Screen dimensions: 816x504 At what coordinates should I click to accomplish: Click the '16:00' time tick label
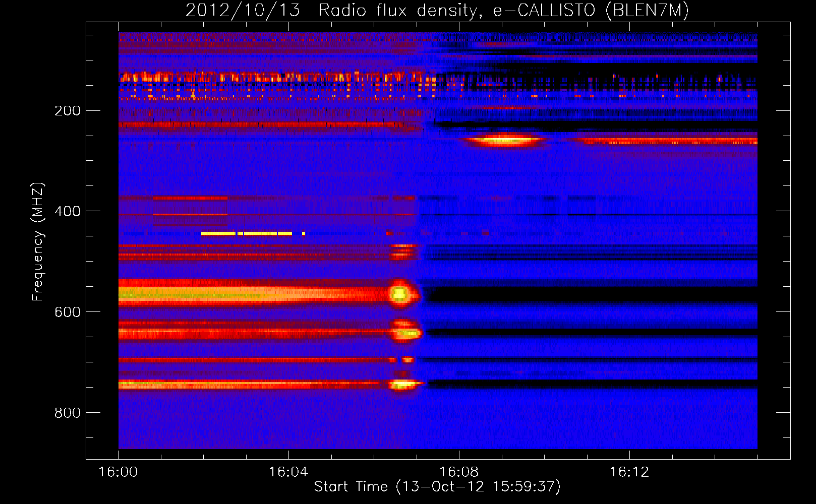coord(118,472)
